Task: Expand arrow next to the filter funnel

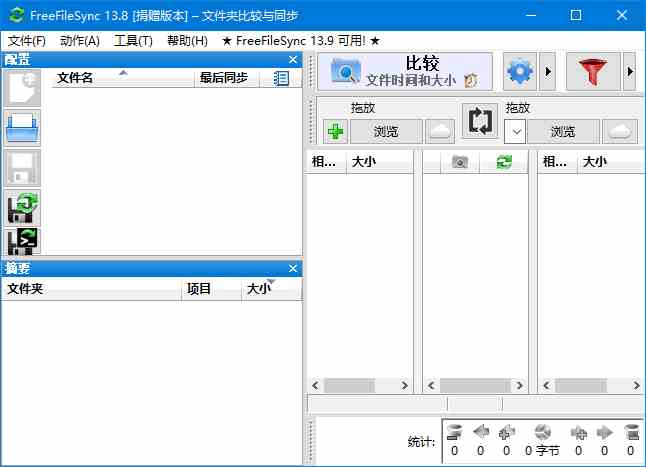Action: (x=630, y=72)
